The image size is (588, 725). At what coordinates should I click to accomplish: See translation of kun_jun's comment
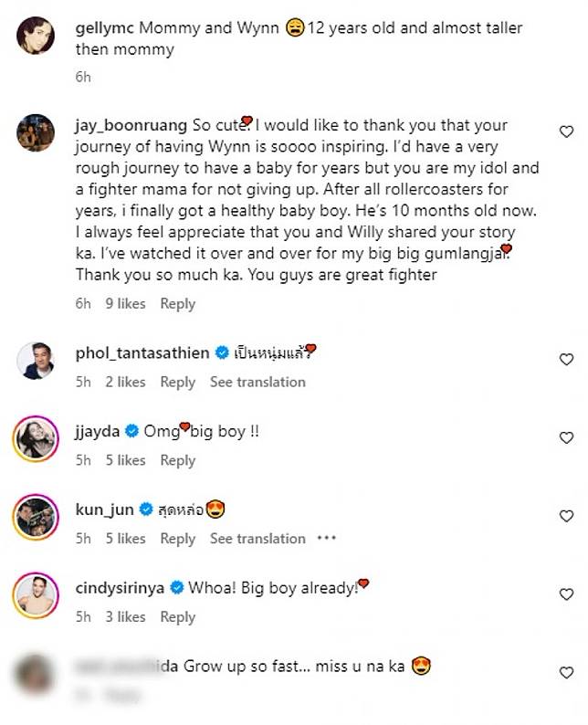(x=257, y=539)
